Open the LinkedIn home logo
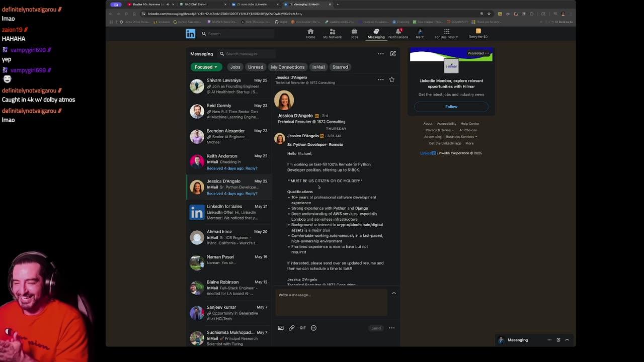The width and height of the screenshot is (644, 362). (x=190, y=34)
